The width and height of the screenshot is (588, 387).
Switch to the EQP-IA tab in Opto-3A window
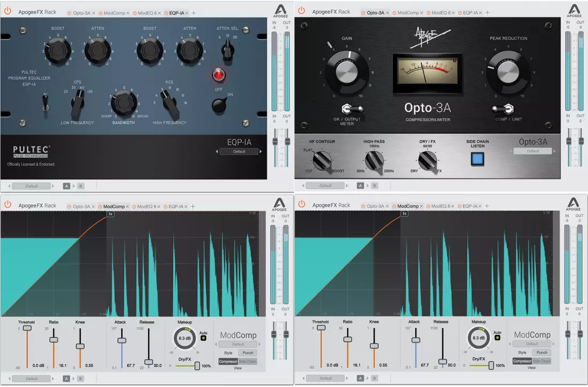tap(470, 13)
